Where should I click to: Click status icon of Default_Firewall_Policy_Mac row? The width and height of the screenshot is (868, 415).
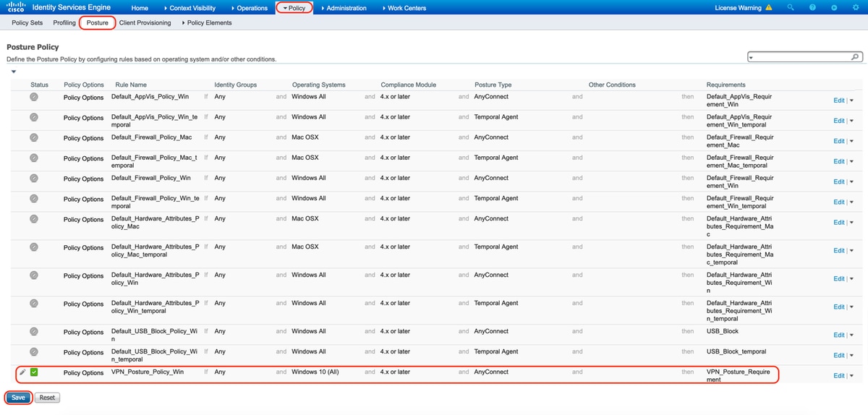click(34, 137)
